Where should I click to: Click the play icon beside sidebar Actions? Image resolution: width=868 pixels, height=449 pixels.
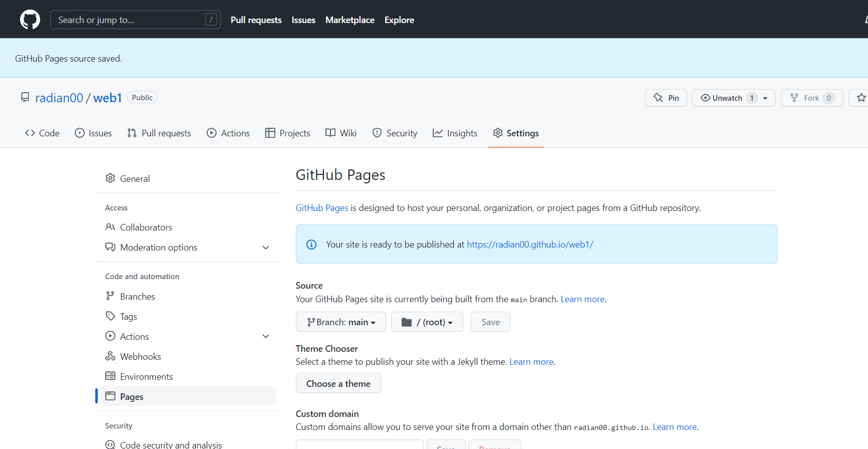[110, 336]
